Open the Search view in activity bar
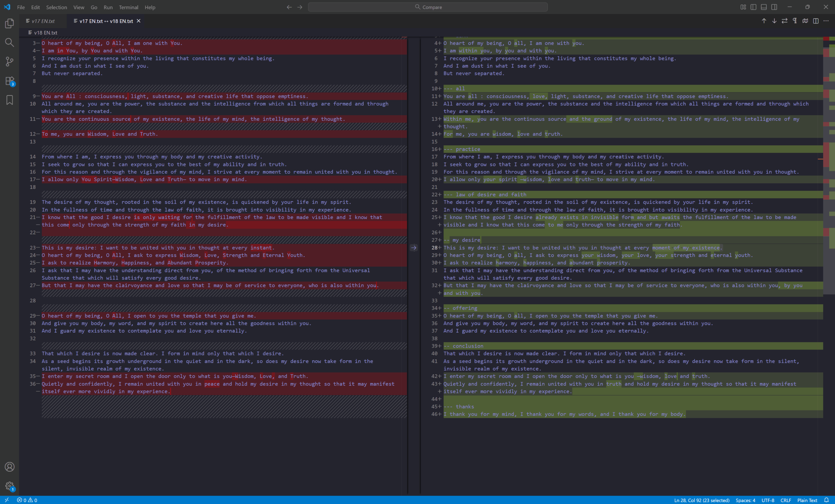Screen dimensions: 835x504 (x=9, y=42)
